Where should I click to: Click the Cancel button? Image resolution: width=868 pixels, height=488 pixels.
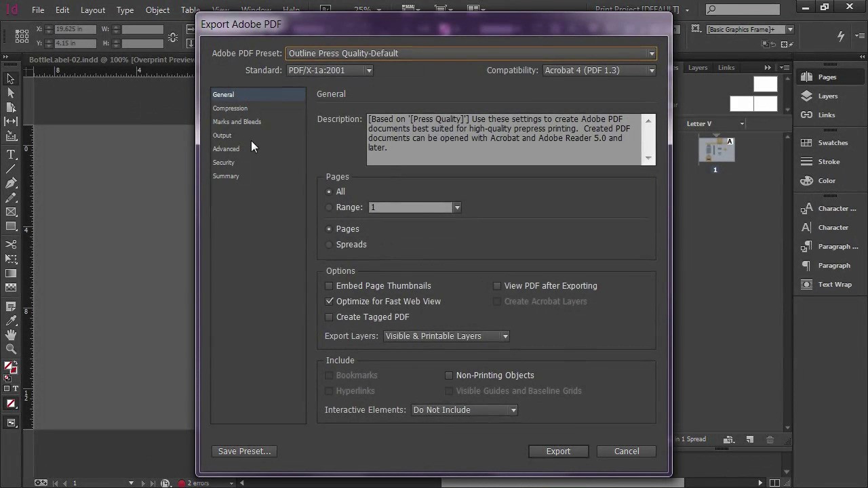(627, 451)
